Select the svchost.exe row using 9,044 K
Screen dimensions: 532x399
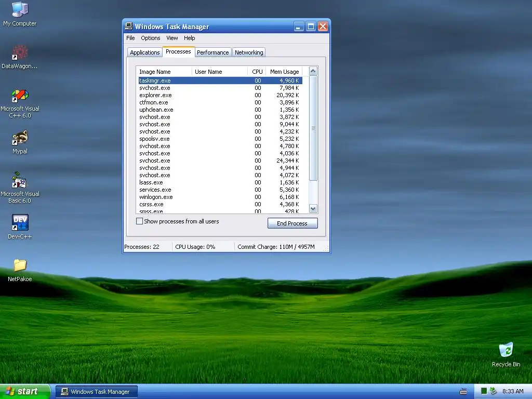click(220, 124)
